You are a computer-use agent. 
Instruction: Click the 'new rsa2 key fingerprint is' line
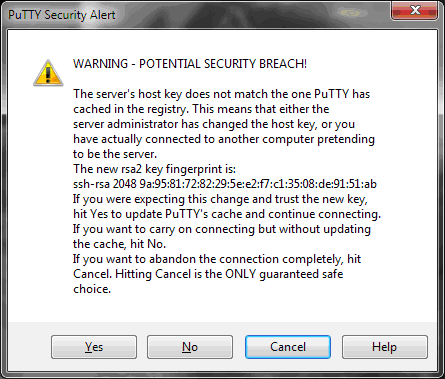click(x=154, y=169)
